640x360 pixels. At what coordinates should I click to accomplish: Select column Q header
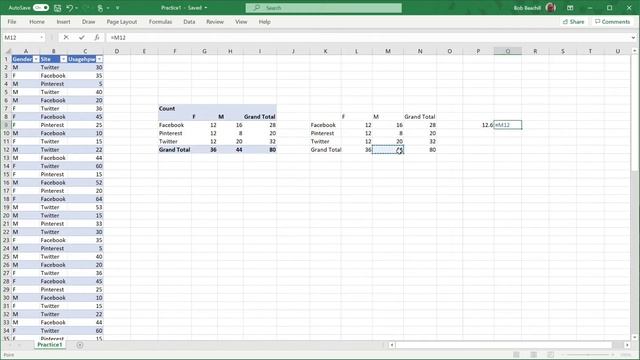(508, 51)
